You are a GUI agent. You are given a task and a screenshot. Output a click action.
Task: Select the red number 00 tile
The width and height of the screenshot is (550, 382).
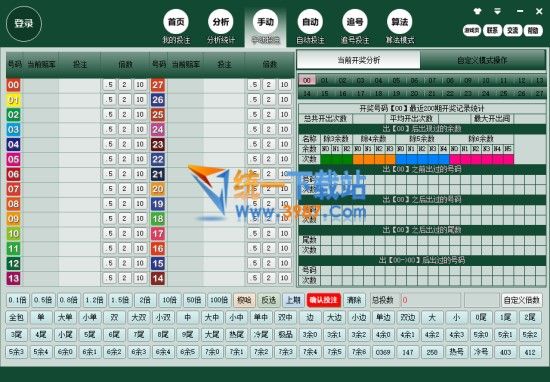pos(13,85)
